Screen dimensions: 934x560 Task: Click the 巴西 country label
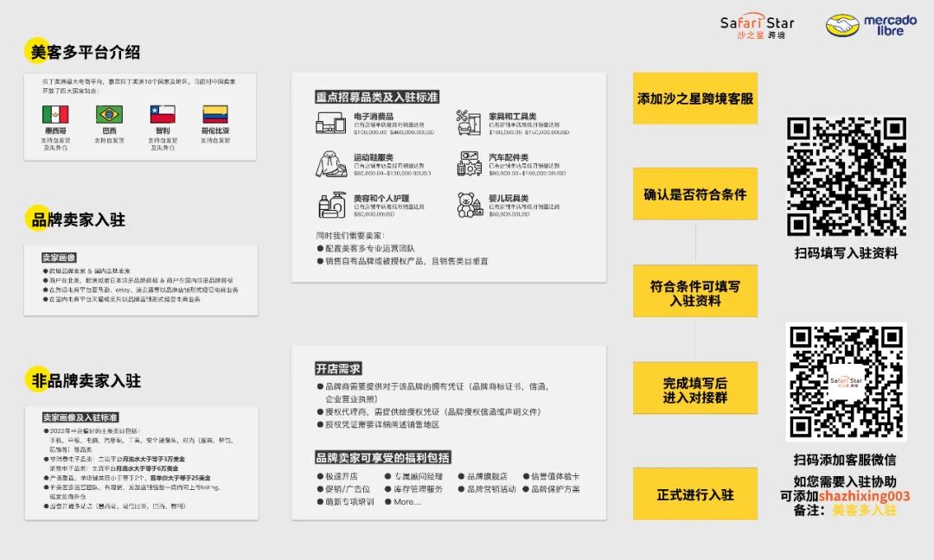pos(109,130)
